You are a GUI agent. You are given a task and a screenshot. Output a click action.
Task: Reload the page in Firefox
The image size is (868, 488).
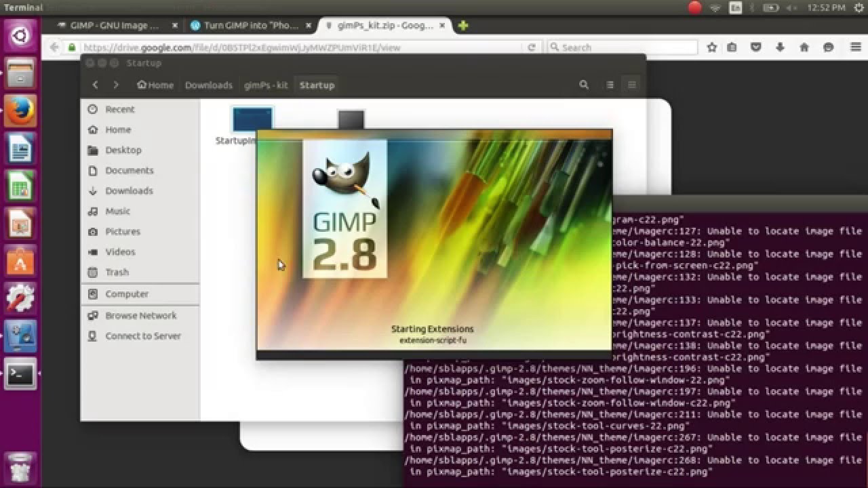[x=532, y=47]
